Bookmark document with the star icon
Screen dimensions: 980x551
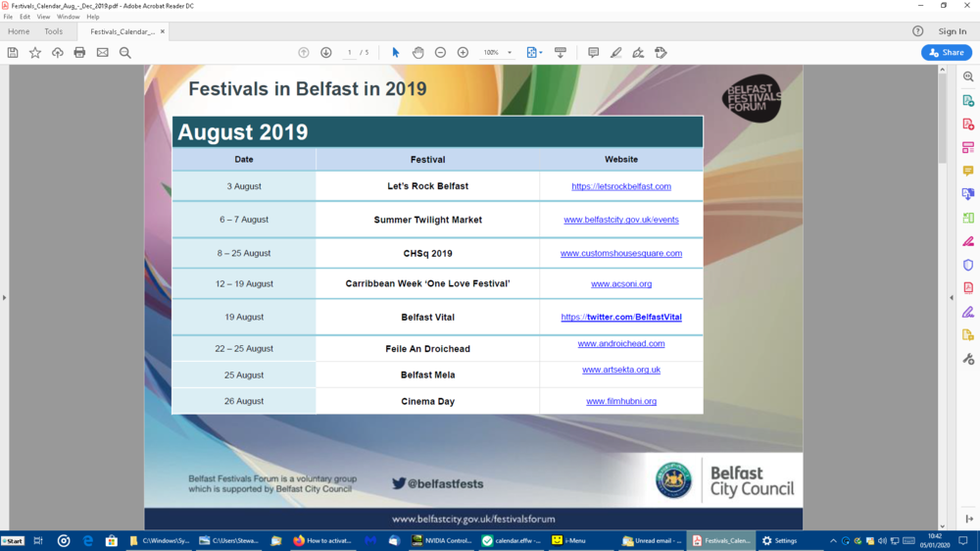[35, 52]
